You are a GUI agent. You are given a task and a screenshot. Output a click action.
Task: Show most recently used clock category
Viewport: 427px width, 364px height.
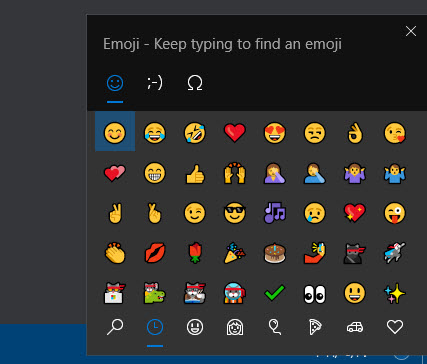click(155, 327)
